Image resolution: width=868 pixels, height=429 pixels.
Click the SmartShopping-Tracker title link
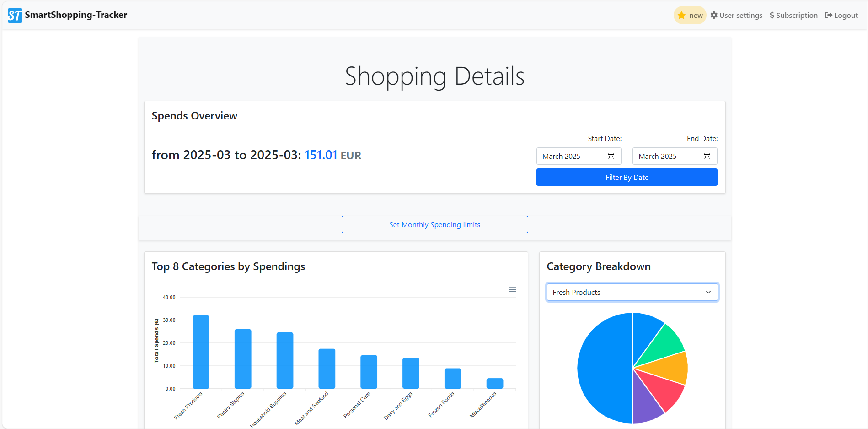[x=76, y=15]
